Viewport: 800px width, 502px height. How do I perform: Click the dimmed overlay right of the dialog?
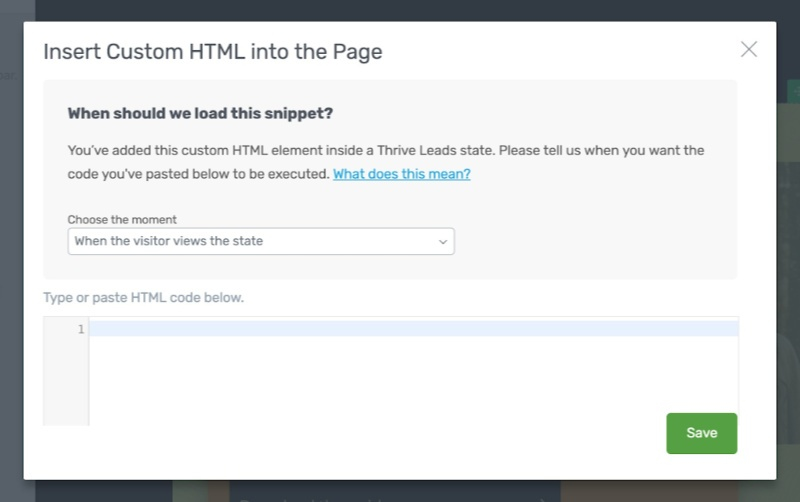(x=788, y=250)
